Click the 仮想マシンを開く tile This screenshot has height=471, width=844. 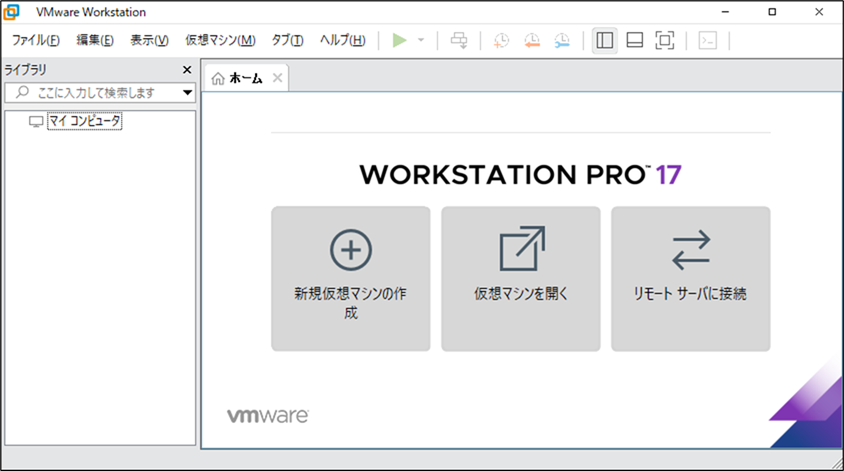[521, 279]
